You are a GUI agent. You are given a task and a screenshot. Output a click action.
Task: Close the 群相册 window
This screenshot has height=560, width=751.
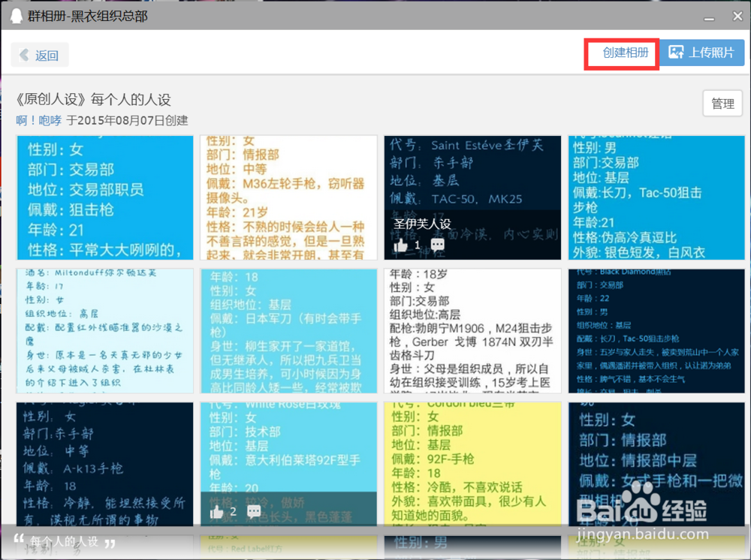tap(737, 17)
